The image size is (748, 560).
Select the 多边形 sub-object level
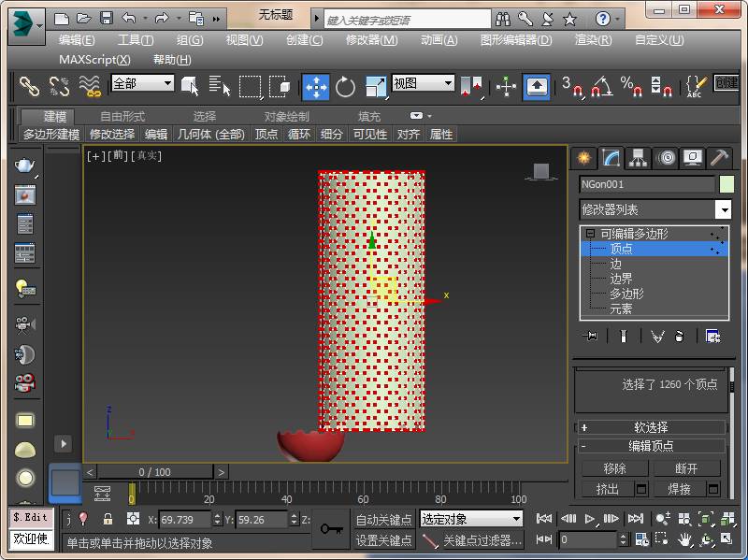click(x=626, y=294)
